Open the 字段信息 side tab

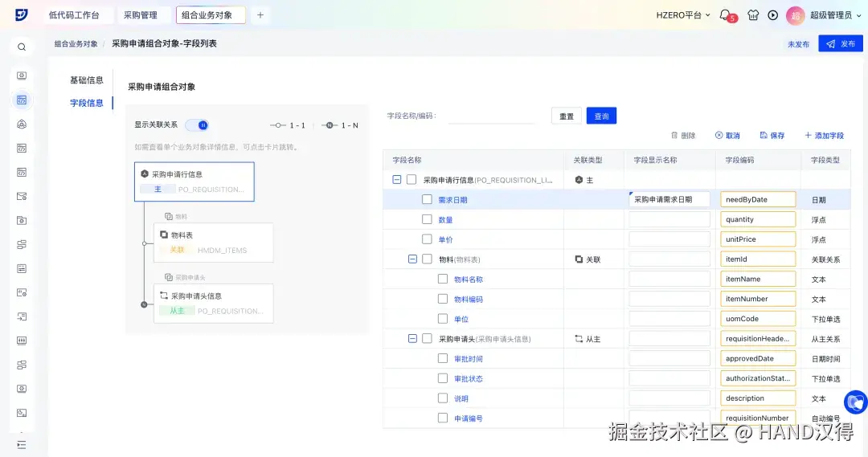coord(86,103)
